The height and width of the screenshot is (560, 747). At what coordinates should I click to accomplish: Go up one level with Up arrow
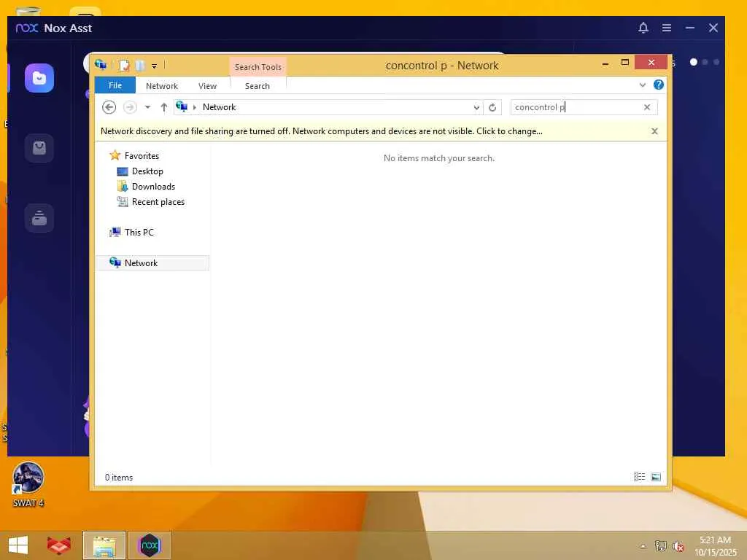pyautogui.click(x=164, y=107)
